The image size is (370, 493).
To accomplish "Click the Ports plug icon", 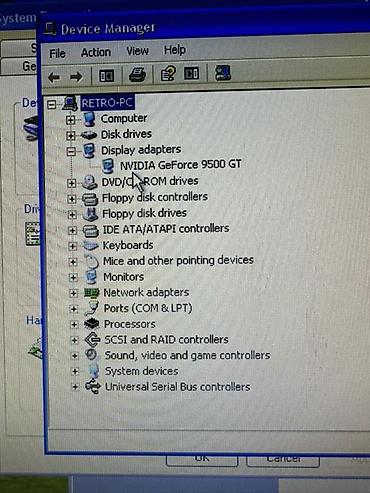I will [91, 308].
